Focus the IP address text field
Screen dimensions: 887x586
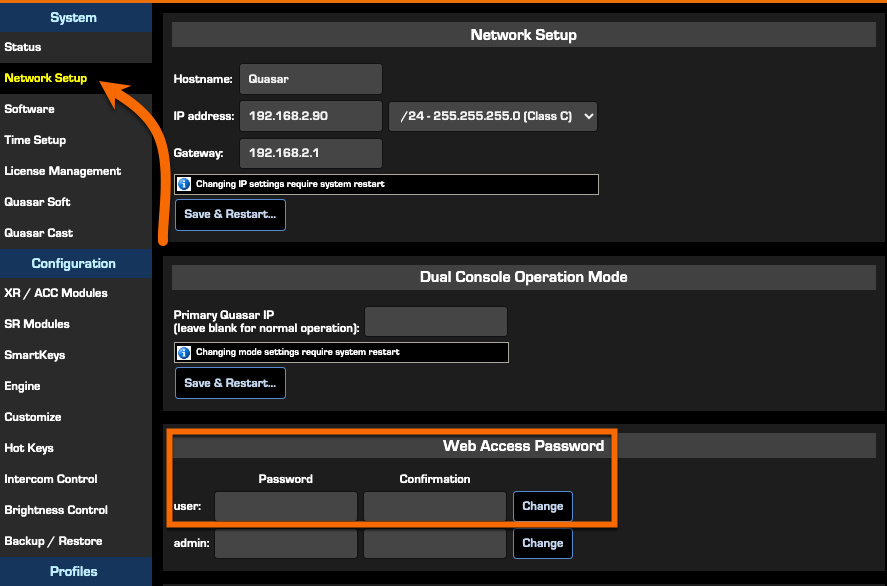(x=310, y=116)
